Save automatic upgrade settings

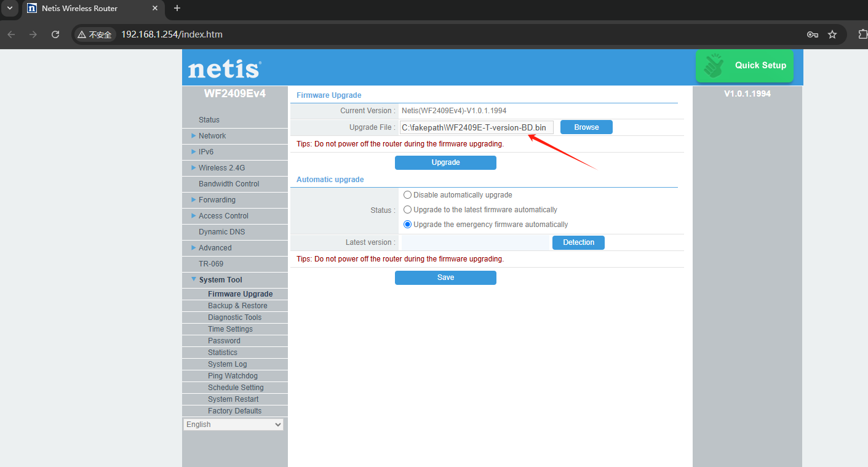[445, 277]
